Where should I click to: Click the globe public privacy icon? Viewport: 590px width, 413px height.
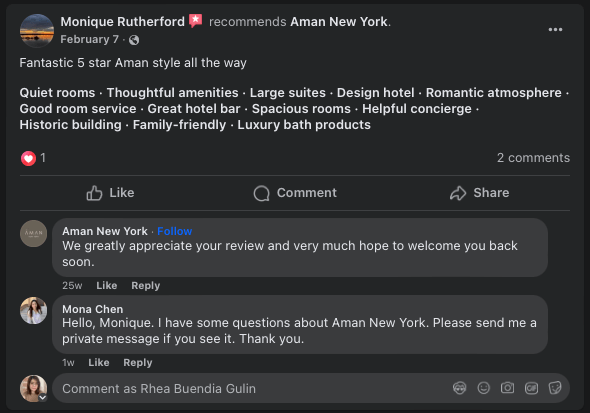(x=134, y=40)
